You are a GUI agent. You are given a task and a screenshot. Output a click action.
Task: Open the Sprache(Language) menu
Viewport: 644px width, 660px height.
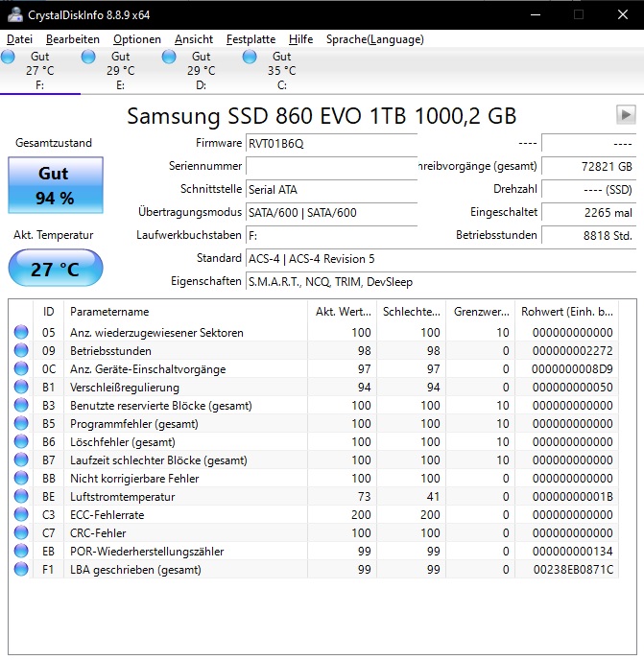coord(375,39)
